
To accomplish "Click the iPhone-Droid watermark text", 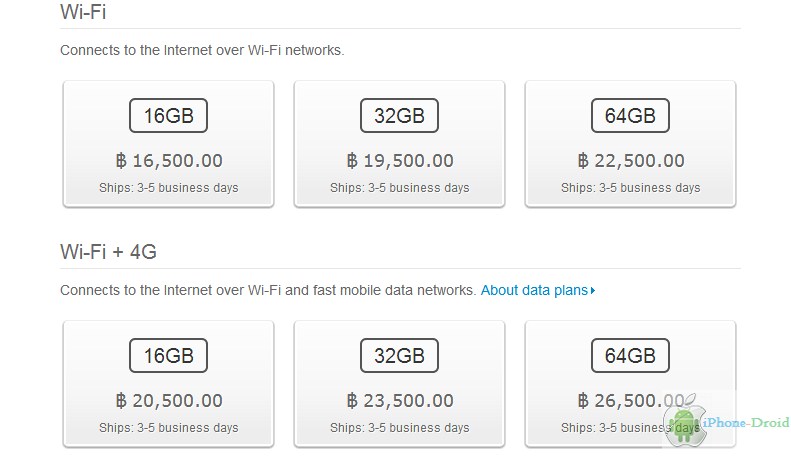I will coord(746,423).
